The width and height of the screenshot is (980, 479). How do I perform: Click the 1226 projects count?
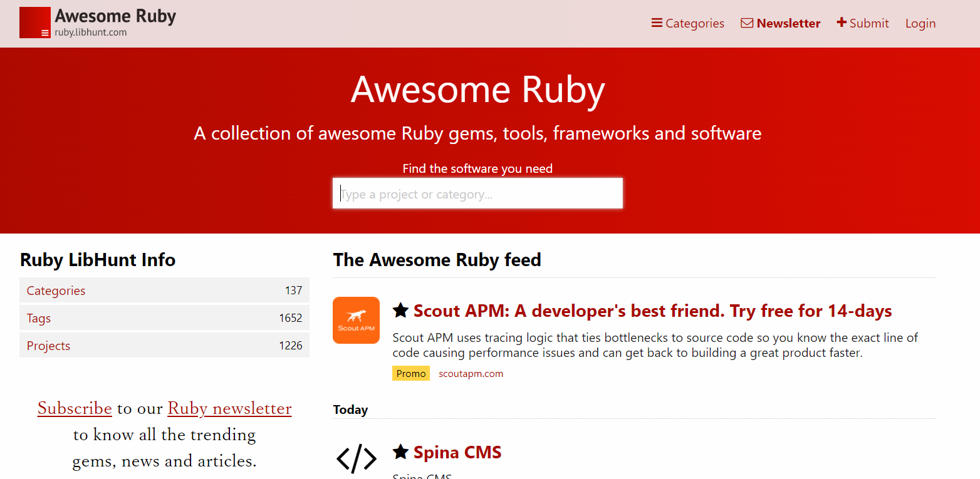click(291, 346)
